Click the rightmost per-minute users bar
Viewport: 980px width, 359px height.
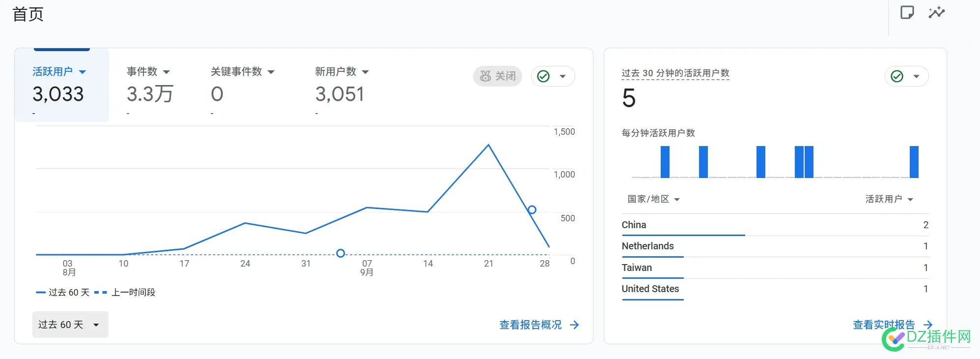[x=914, y=162]
